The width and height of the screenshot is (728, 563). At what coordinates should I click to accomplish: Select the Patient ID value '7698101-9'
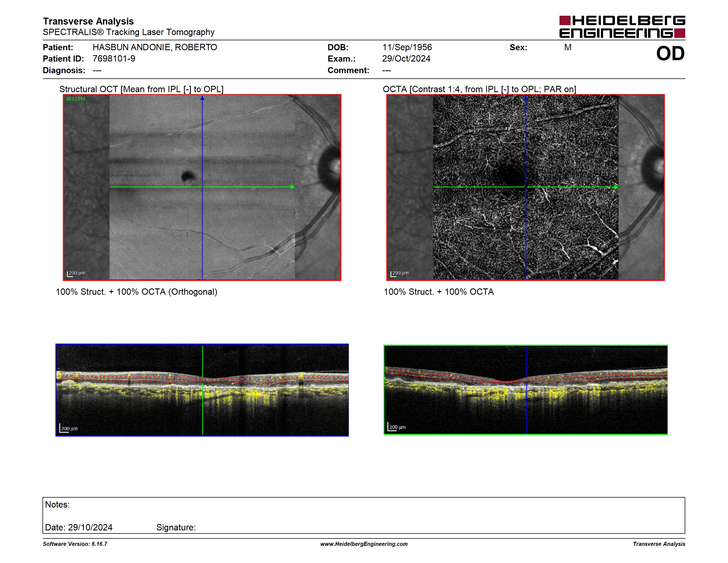tap(114, 59)
